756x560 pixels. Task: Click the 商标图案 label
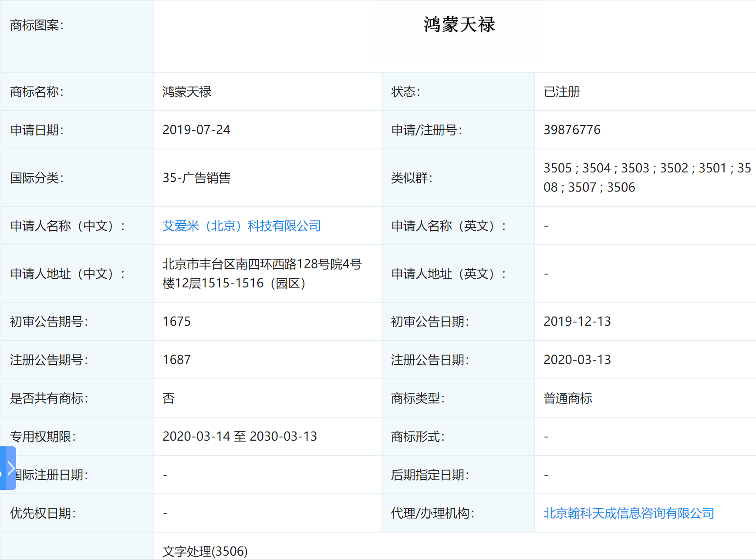[37, 25]
